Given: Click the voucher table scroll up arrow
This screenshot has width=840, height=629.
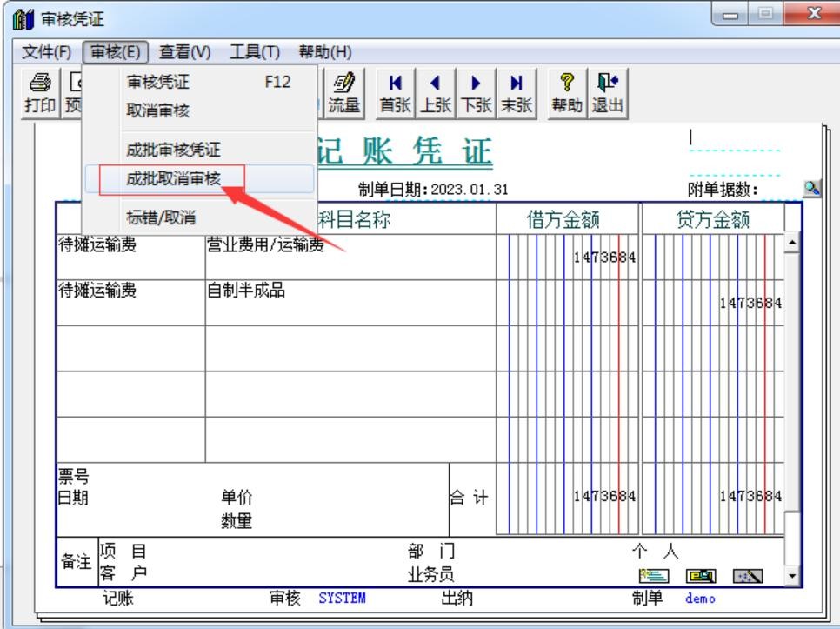Looking at the screenshot, I should pyautogui.click(x=792, y=243).
